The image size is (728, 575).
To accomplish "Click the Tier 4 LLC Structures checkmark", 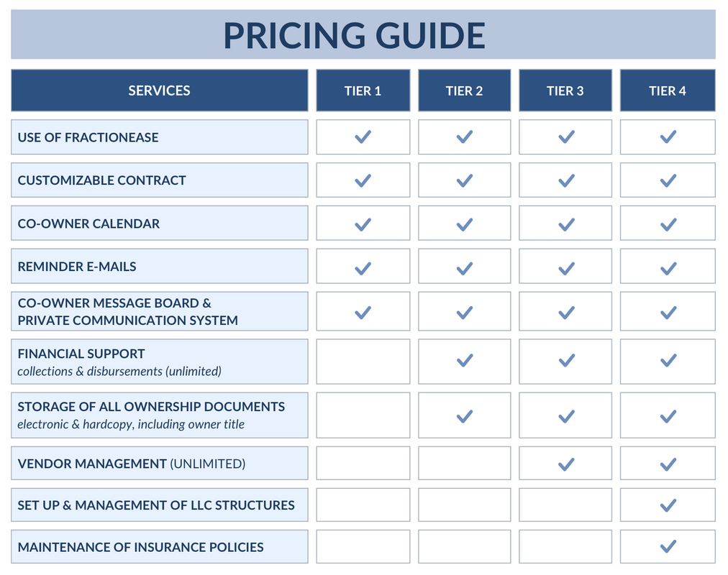I will (668, 505).
